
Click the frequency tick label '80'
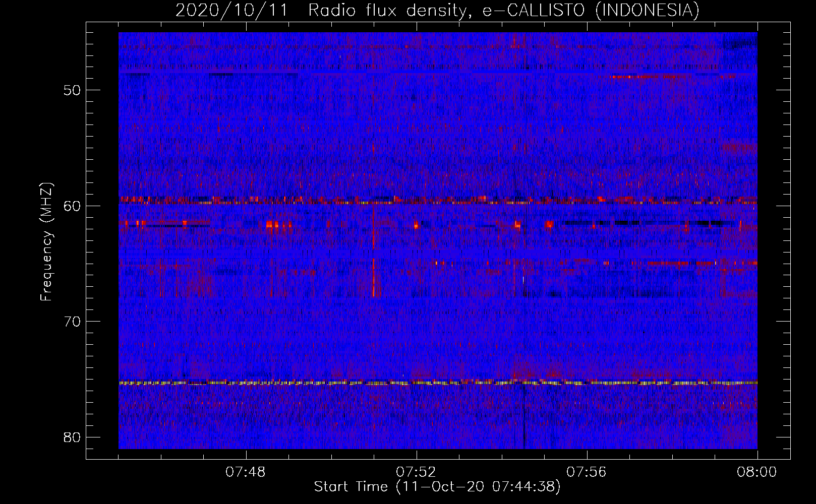(x=72, y=437)
